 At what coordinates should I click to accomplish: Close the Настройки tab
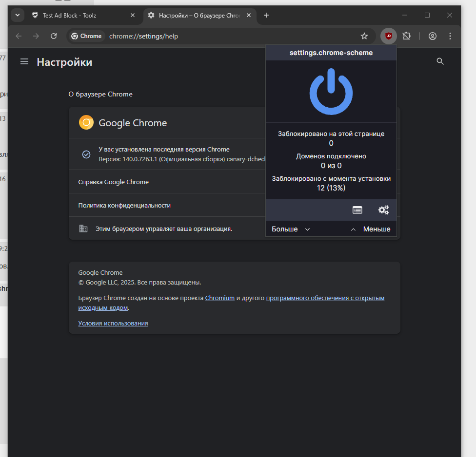tap(249, 15)
